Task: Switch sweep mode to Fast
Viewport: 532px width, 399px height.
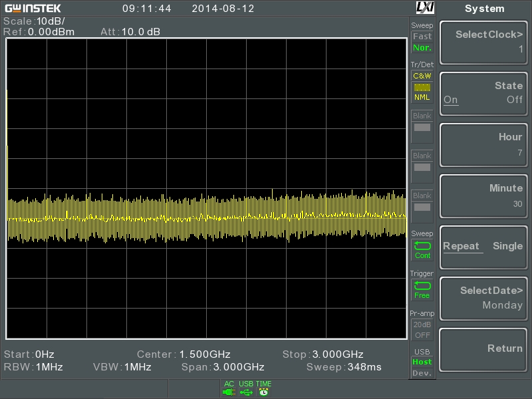Action: coord(422,36)
